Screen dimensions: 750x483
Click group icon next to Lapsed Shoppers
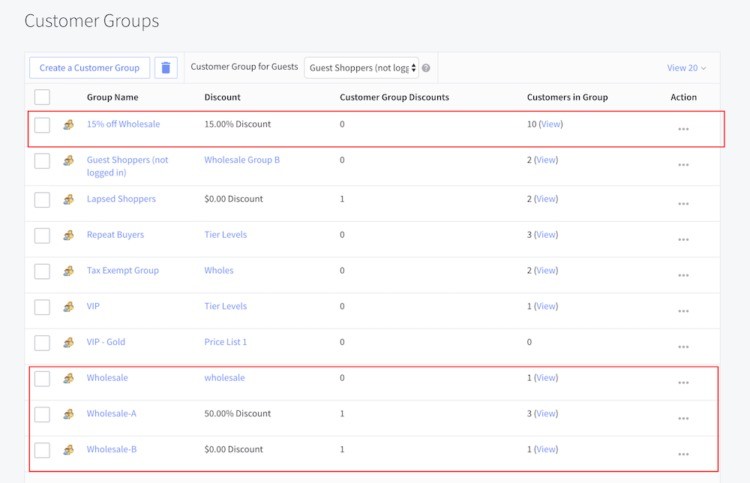(68, 200)
